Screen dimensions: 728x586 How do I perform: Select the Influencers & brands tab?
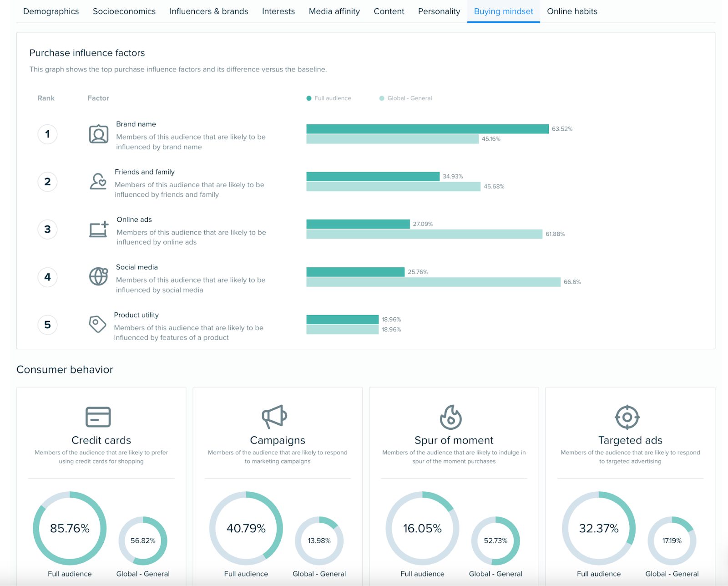[x=209, y=11]
